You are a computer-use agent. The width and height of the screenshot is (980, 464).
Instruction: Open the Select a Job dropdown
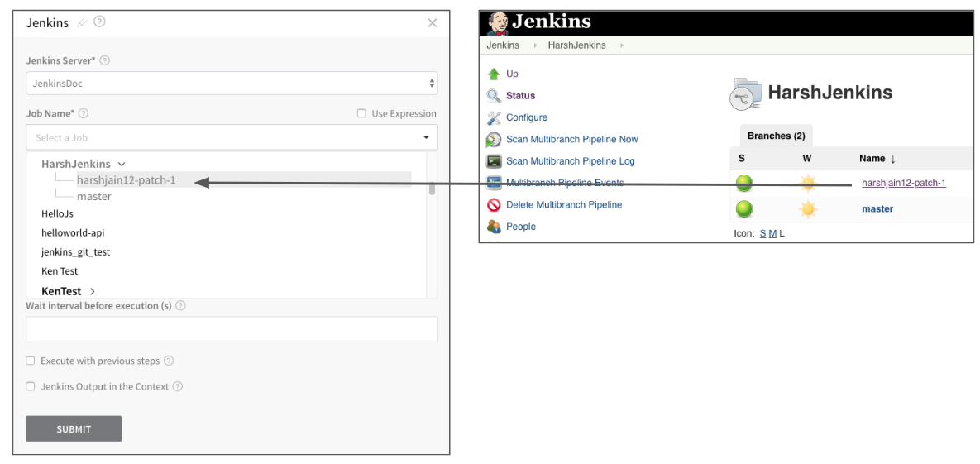tap(232, 137)
